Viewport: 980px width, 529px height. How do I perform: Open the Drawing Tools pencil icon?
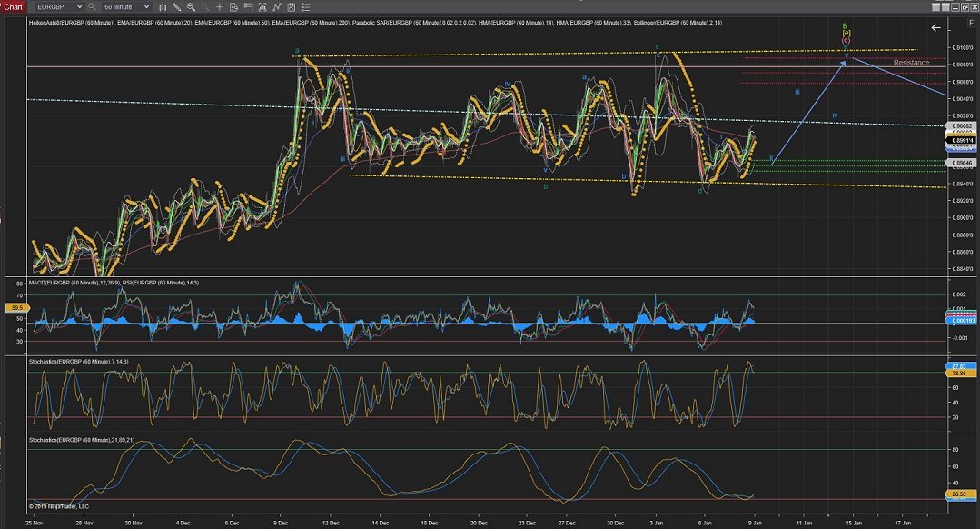[x=178, y=7]
